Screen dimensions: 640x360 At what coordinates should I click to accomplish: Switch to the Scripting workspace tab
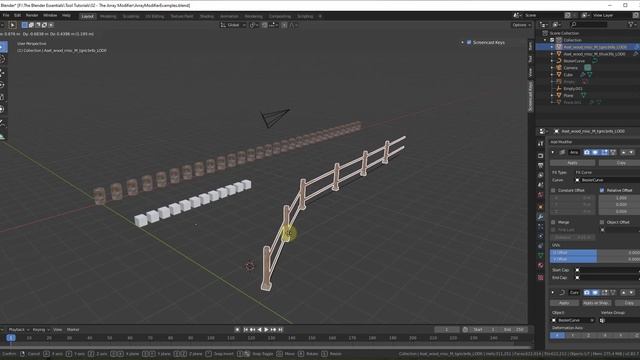point(305,16)
